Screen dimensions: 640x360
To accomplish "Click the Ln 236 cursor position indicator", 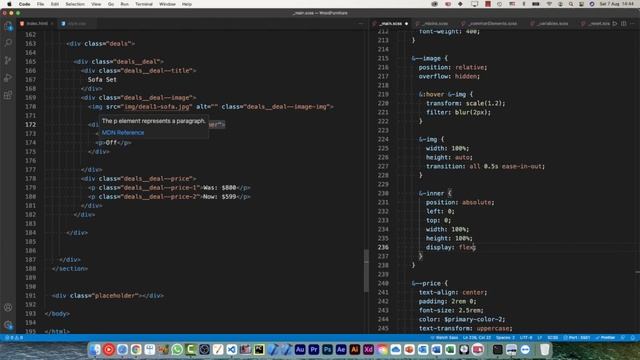I will tap(477, 338).
